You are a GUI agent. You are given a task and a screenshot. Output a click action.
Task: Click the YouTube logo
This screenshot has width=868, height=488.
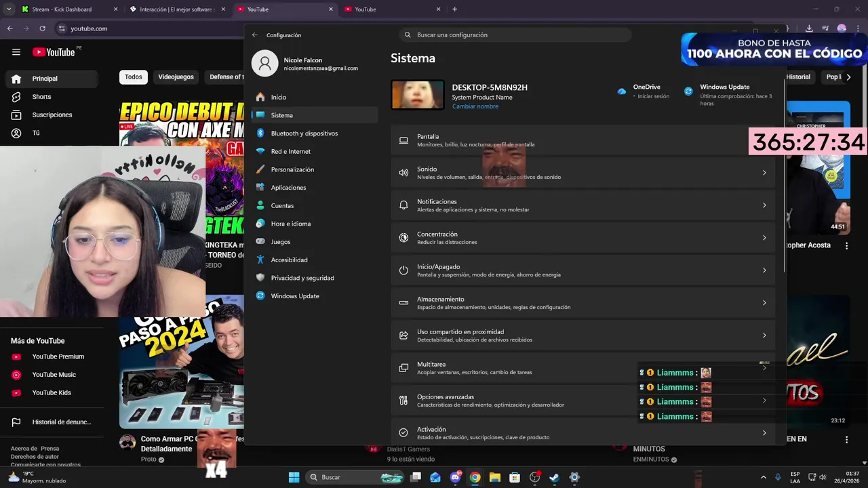click(x=54, y=52)
